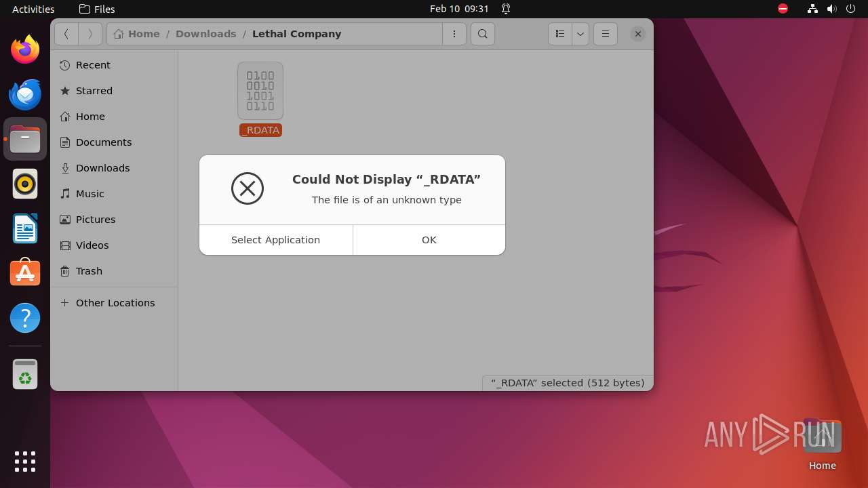Open Other Locations in the sidebar
The width and height of the screenshot is (868, 488).
[114, 303]
